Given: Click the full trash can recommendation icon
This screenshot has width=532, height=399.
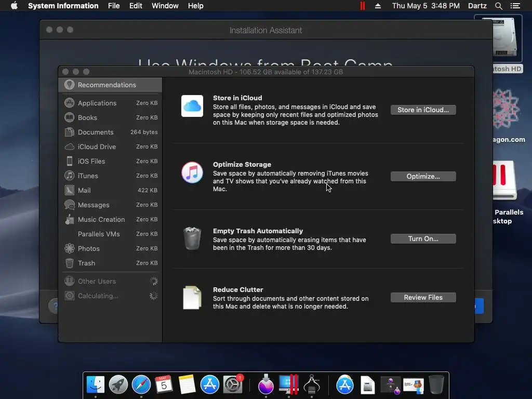Looking at the screenshot, I should pos(192,238).
